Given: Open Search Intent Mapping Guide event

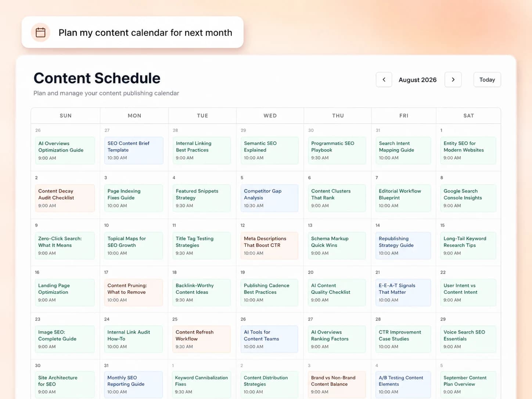Looking at the screenshot, I should pos(403,151).
